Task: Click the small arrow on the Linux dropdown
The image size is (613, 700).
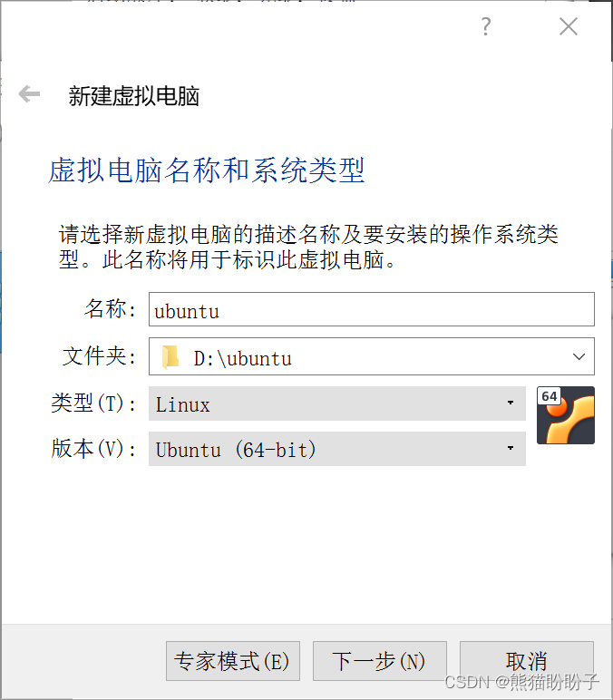Action: 511,403
